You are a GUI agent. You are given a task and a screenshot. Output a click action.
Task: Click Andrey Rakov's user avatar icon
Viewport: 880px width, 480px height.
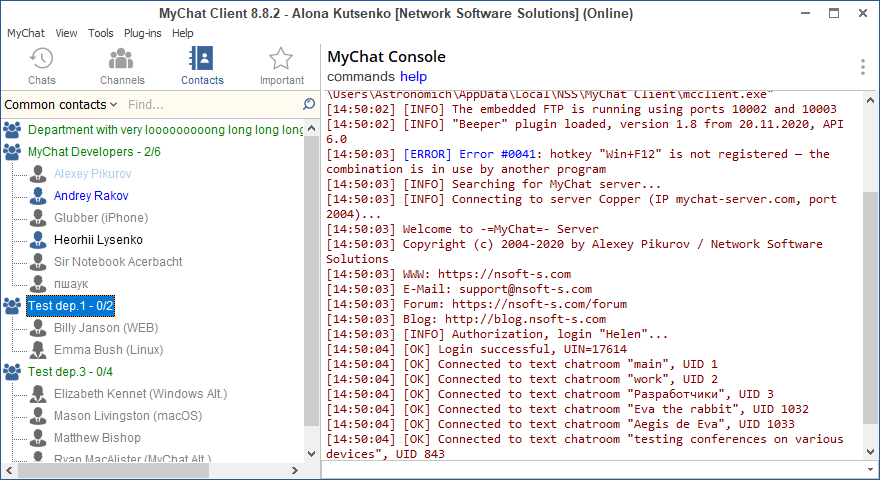(38, 196)
